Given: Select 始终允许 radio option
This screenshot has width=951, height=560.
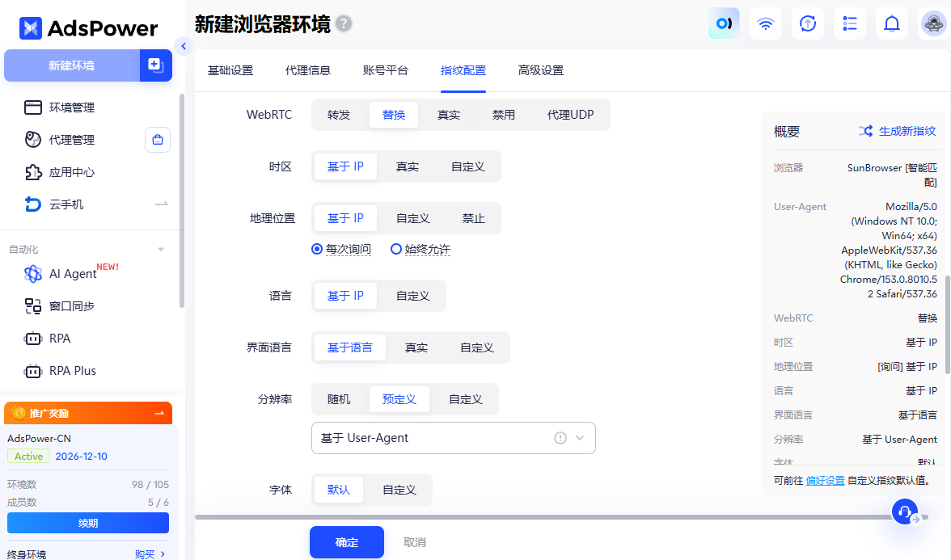Looking at the screenshot, I should tap(421, 249).
